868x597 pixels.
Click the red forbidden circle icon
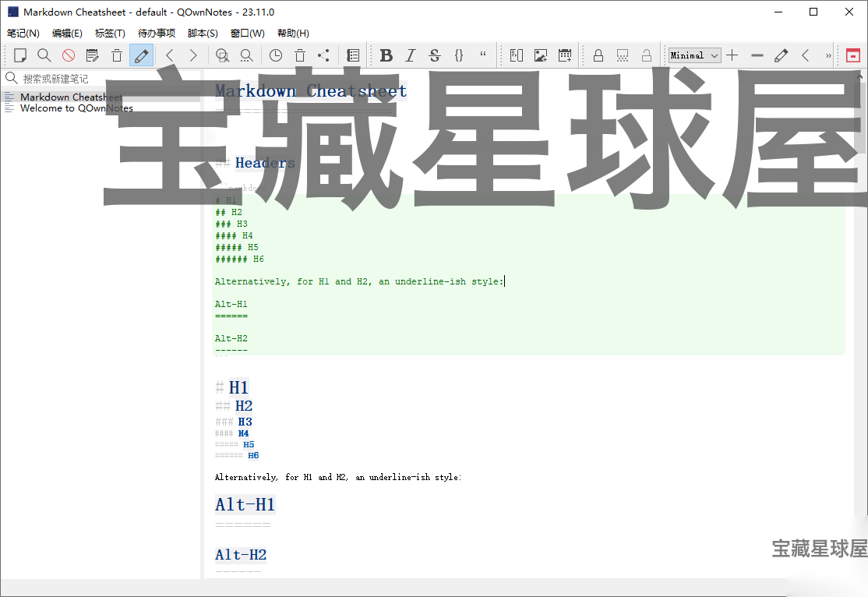69,55
